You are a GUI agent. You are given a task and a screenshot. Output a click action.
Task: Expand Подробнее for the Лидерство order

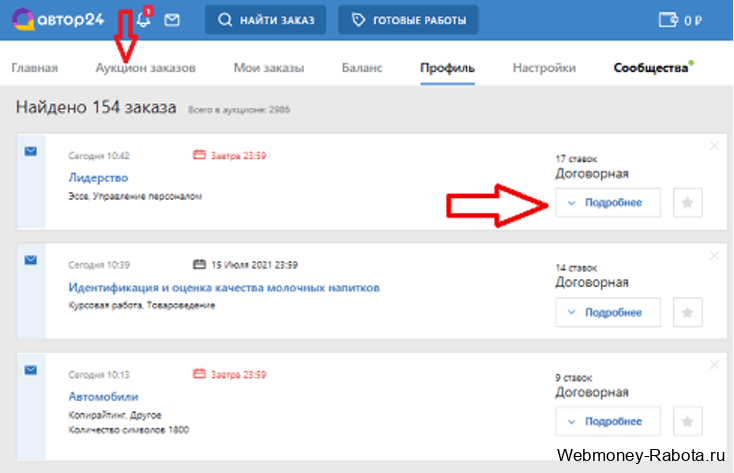[x=608, y=203]
